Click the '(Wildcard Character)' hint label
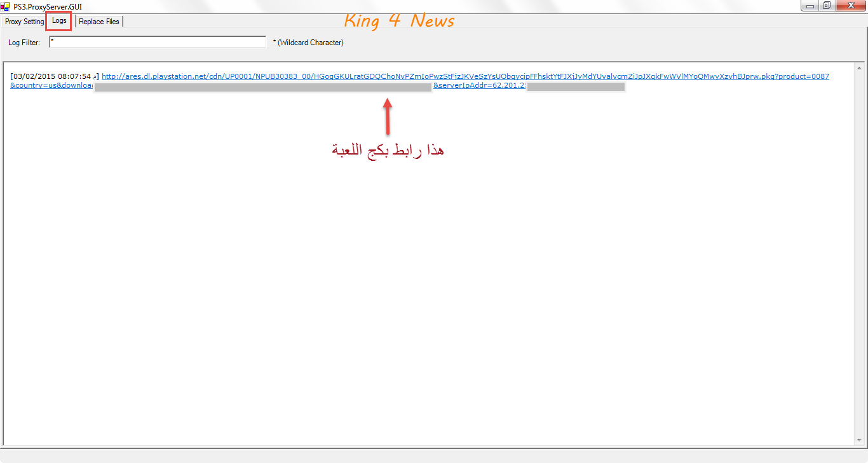 (x=310, y=43)
